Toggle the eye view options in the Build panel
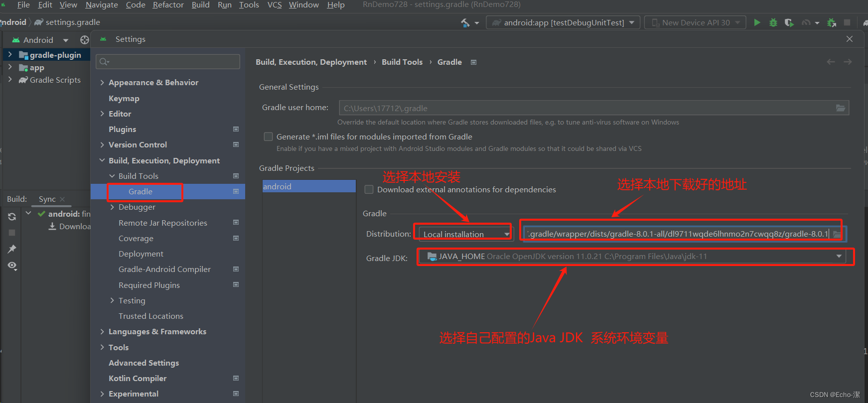 (x=12, y=266)
